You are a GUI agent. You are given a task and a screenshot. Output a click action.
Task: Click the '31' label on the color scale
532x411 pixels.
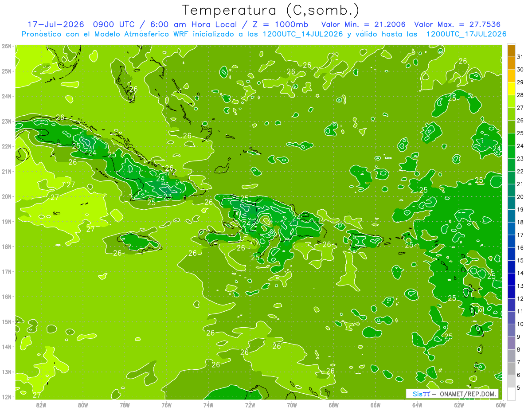[x=520, y=57]
